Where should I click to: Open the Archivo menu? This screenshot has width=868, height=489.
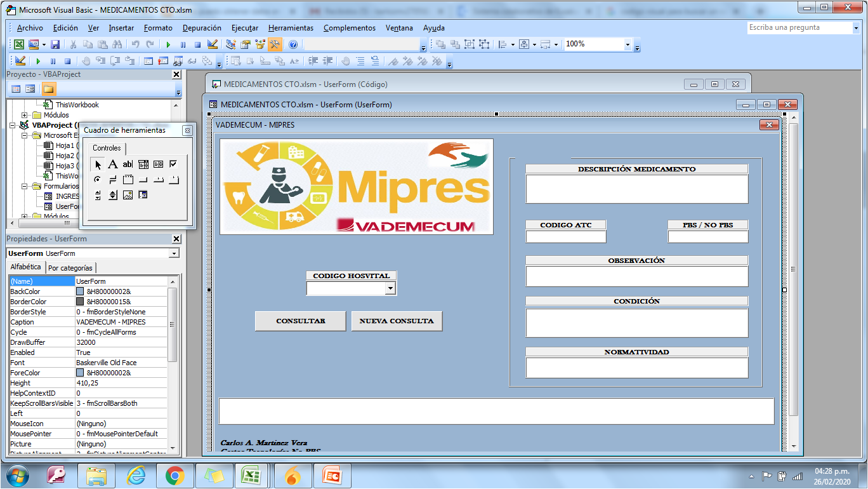pos(30,28)
